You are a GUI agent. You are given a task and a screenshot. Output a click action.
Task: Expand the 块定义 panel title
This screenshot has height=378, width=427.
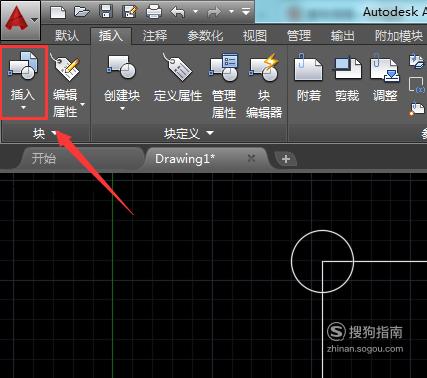tap(188, 134)
